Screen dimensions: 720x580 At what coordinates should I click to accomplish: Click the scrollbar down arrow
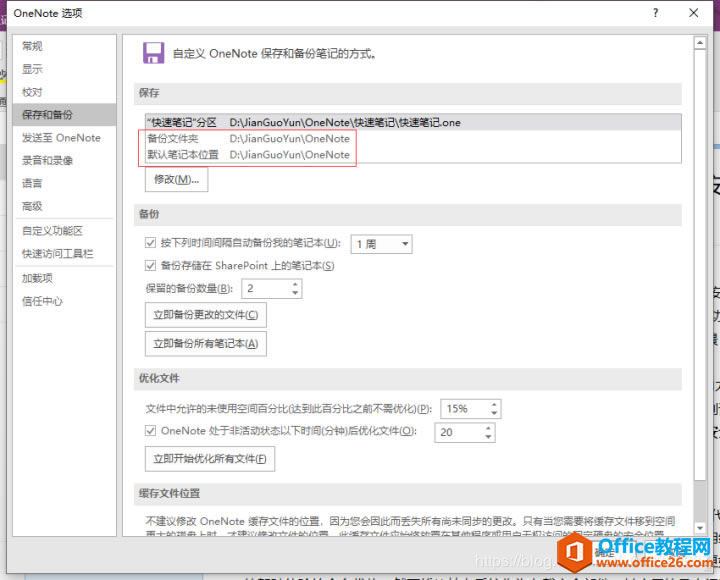700,529
